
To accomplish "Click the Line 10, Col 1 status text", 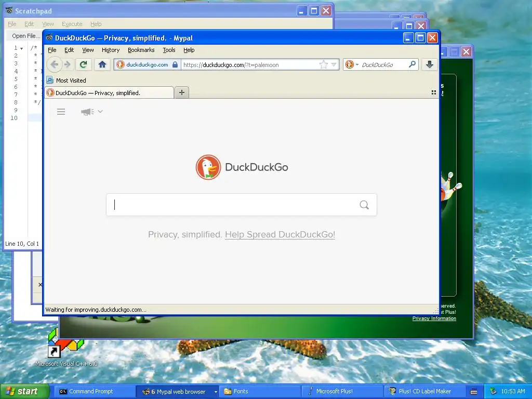I will pyautogui.click(x=22, y=244).
